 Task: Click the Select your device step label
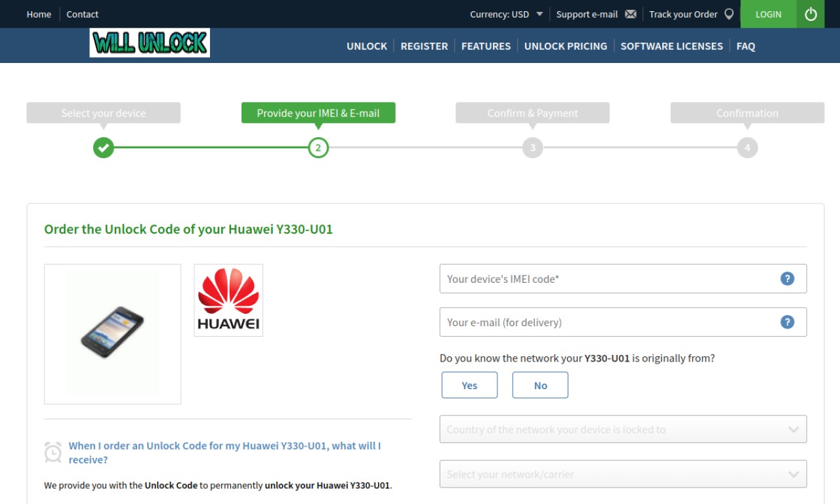click(104, 113)
